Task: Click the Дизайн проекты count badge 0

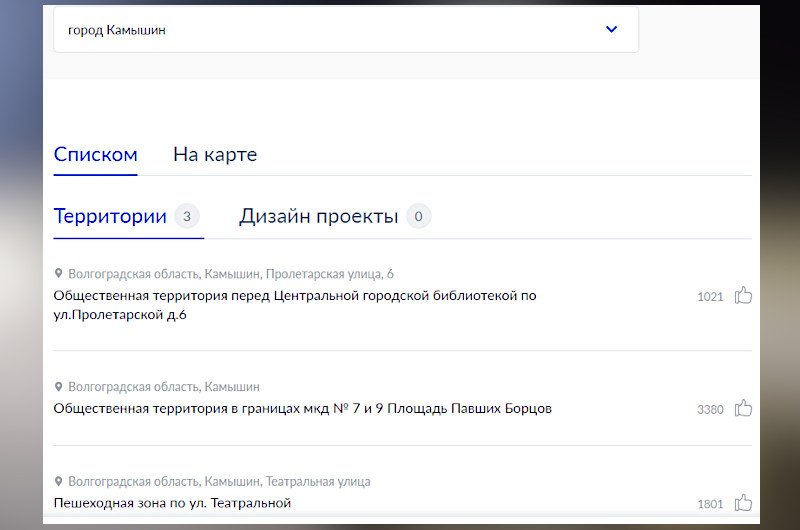Action: point(418,216)
